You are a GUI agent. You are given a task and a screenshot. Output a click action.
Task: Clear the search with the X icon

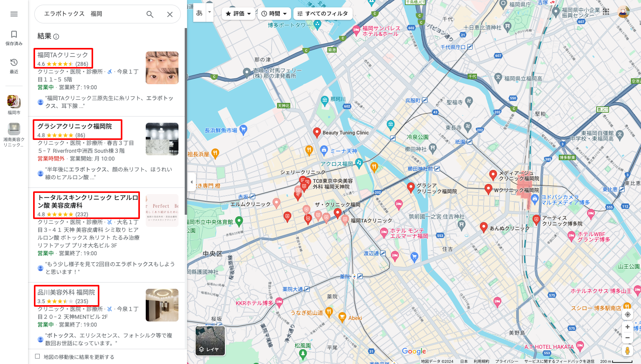[x=170, y=14]
